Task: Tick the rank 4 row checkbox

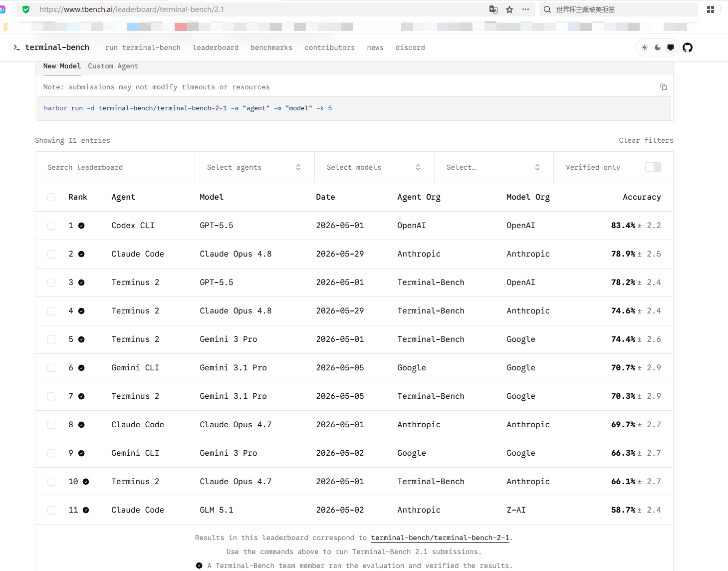Action: tap(51, 311)
